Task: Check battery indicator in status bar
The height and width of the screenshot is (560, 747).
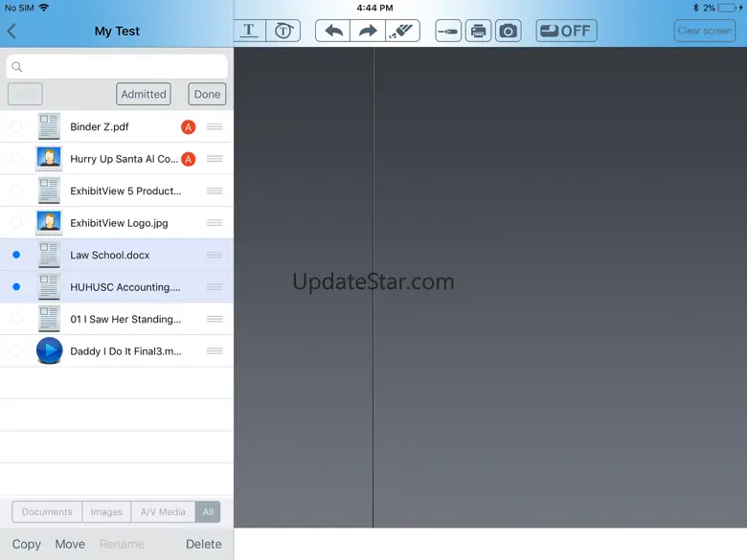Action: 728,8
